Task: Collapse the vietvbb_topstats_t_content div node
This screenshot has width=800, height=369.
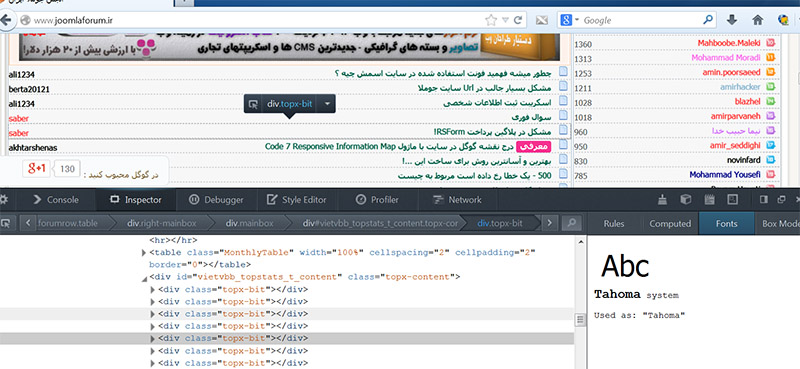Action: 144,278
